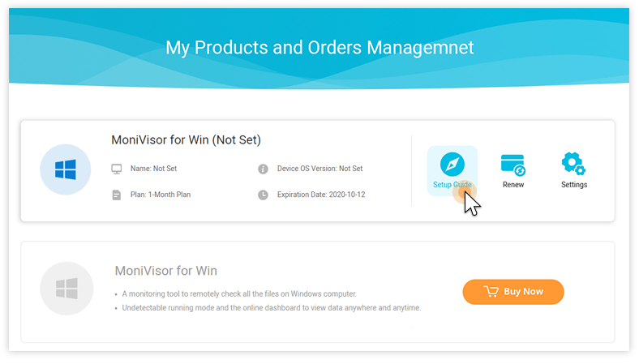Click the Settings label text

(574, 185)
